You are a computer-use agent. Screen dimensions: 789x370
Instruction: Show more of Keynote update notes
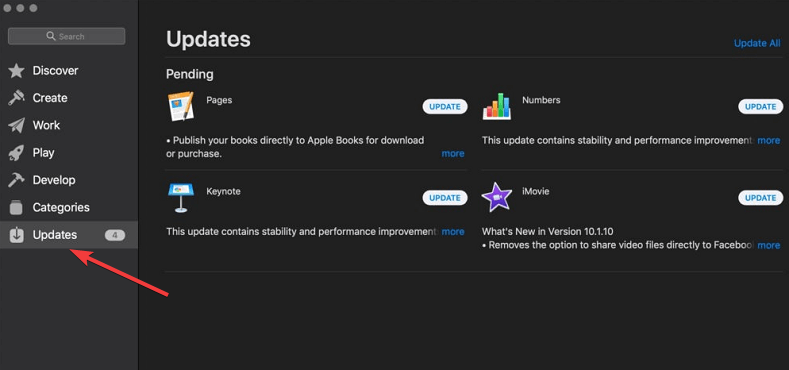453,232
